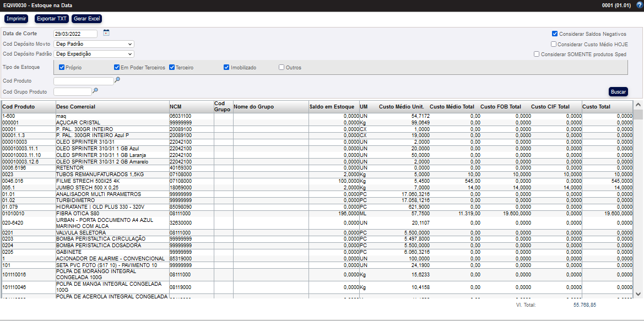Click the Imprimir button

(16, 19)
